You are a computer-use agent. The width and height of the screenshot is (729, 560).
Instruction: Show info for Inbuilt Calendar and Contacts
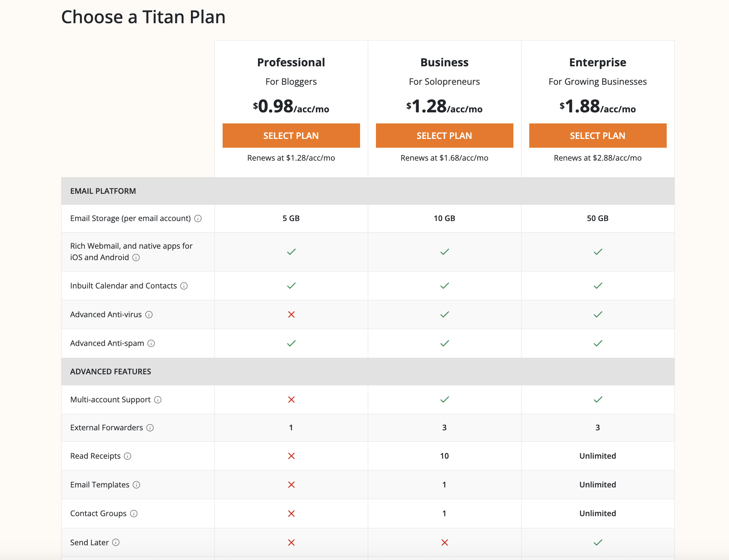184,286
